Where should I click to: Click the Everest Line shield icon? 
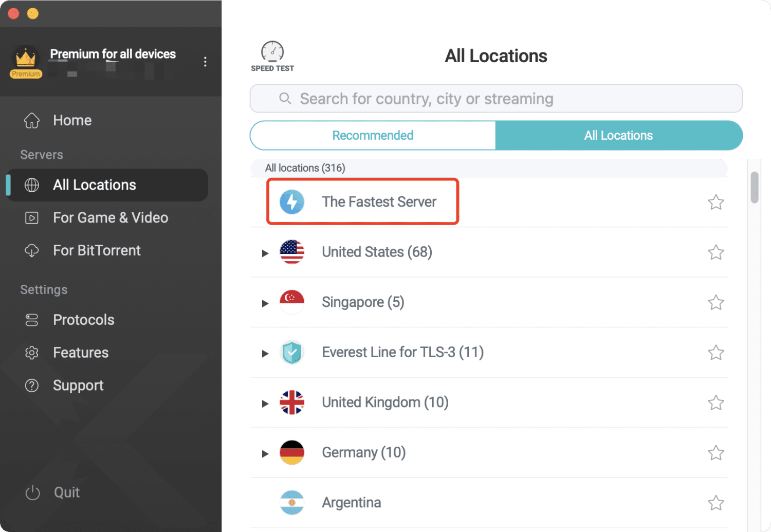click(x=292, y=353)
